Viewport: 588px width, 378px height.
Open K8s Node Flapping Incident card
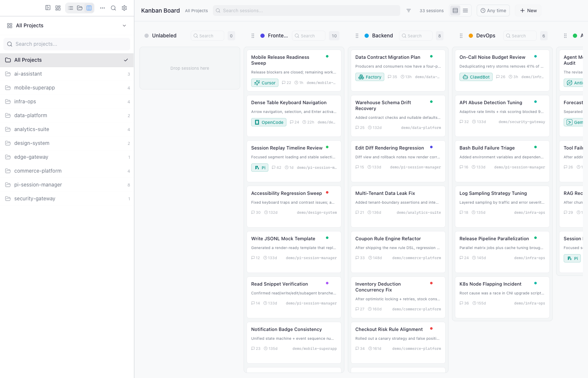coord(502,297)
